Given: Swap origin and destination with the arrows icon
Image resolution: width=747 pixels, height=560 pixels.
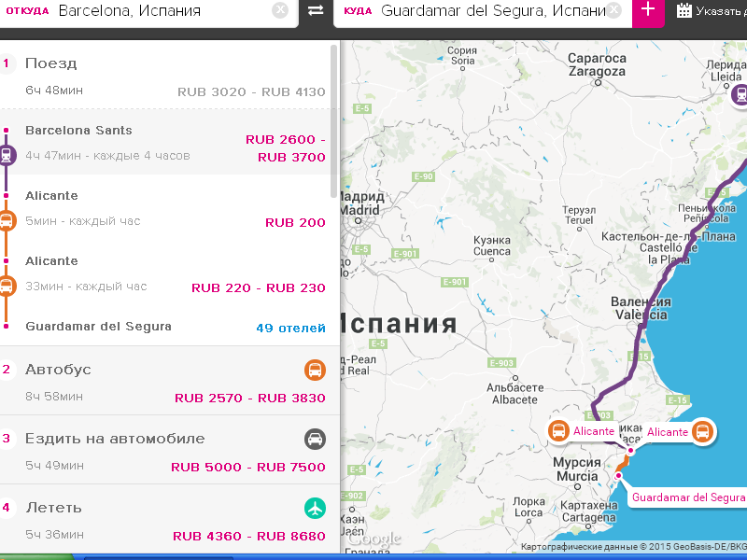Looking at the screenshot, I should coord(316,11).
